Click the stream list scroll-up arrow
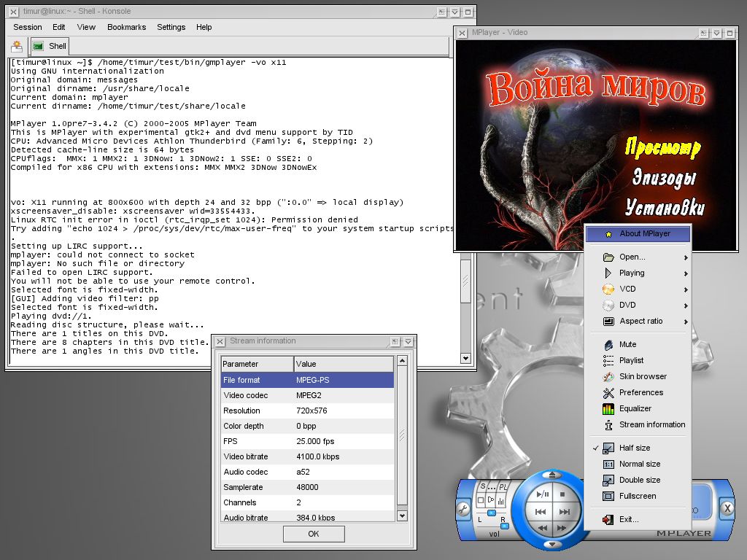This screenshot has width=747, height=560. coord(402,361)
